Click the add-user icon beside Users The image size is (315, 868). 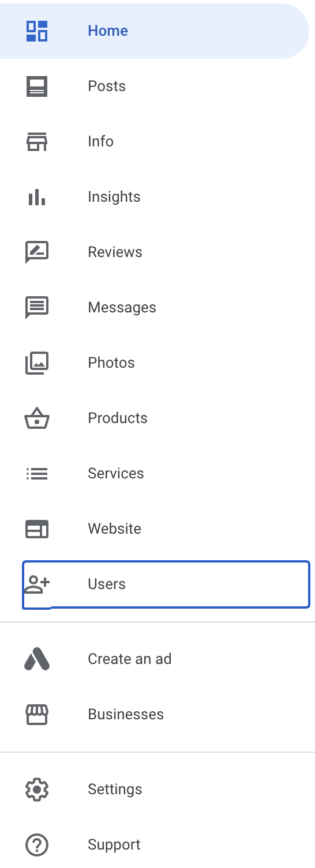(x=37, y=584)
